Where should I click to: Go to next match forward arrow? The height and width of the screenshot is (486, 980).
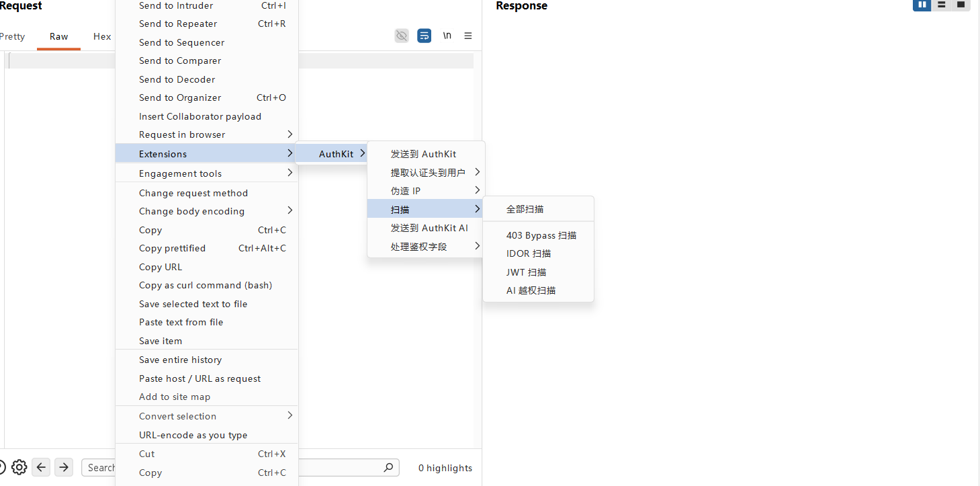point(64,467)
